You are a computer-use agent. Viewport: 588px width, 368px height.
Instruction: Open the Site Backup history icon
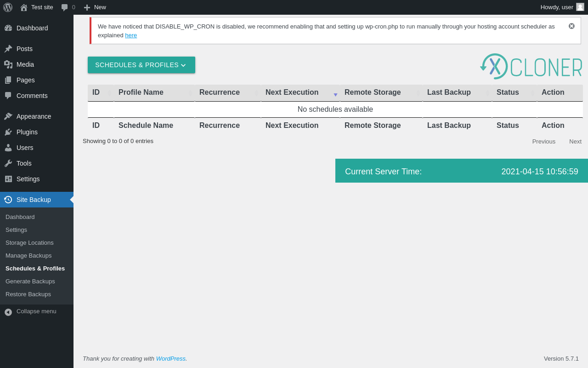[x=8, y=200]
